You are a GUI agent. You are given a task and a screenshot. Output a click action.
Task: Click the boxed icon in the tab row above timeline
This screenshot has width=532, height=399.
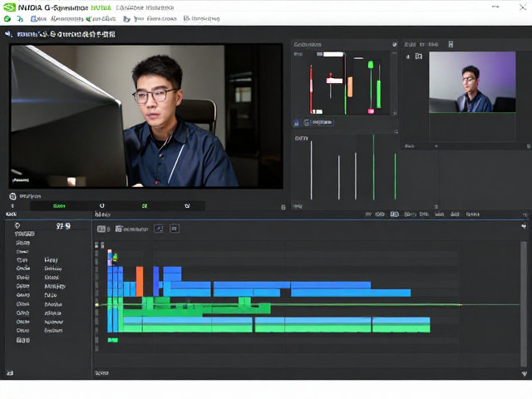(394, 214)
